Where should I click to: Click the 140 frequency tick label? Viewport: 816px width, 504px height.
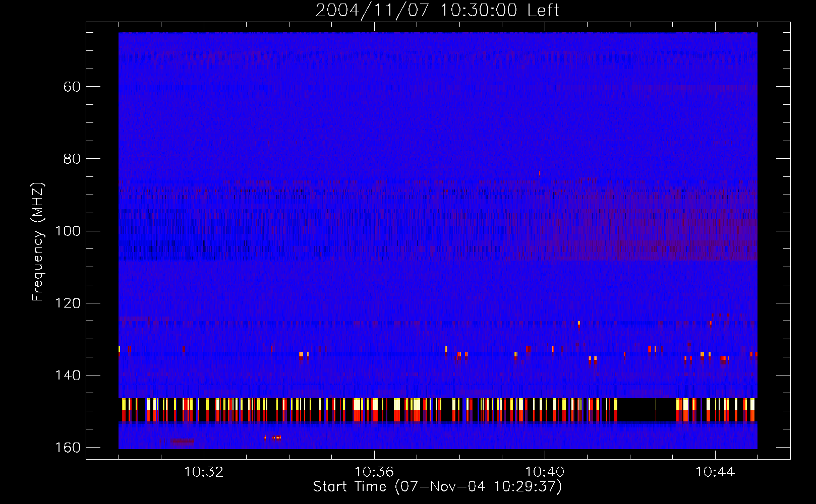[68, 375]
